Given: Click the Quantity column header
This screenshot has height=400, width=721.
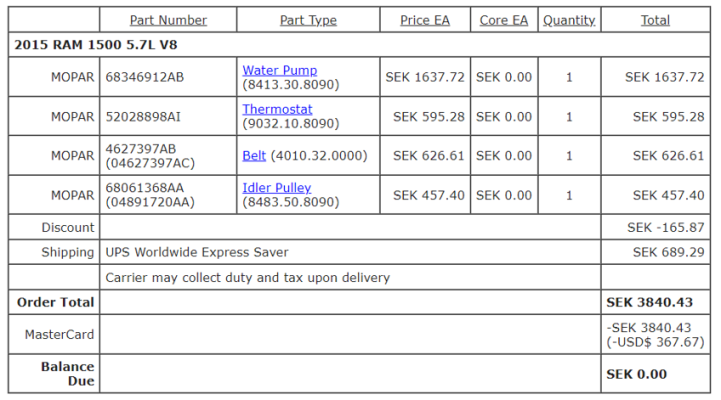Looking at the screenshot, I should 569,20.
